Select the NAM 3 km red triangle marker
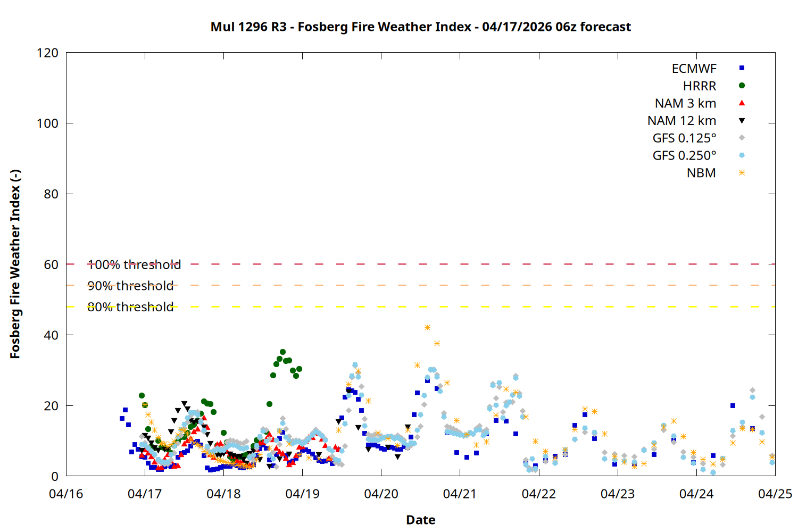The image size is (798, 532). pos(742,103)
